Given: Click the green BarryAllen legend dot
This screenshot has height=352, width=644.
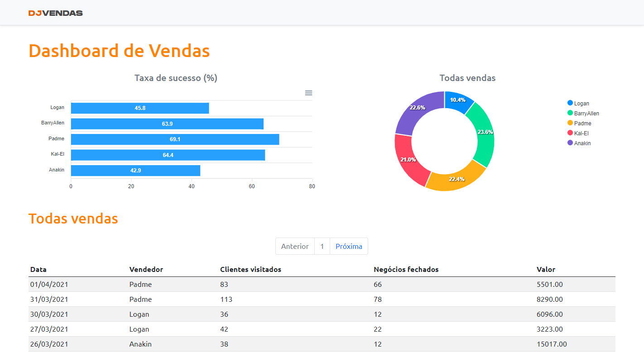Looking at the screenshot, I should coord(570,113).
